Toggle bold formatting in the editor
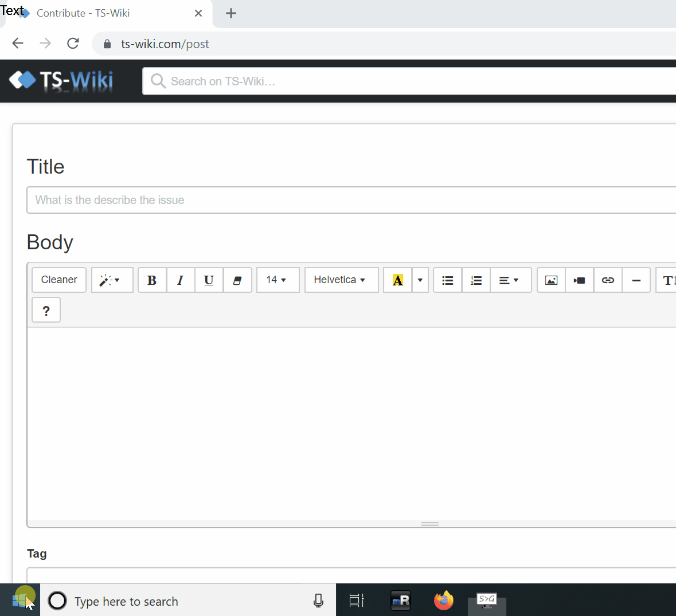Screen dimensions: 676x616 coord(152,280)
